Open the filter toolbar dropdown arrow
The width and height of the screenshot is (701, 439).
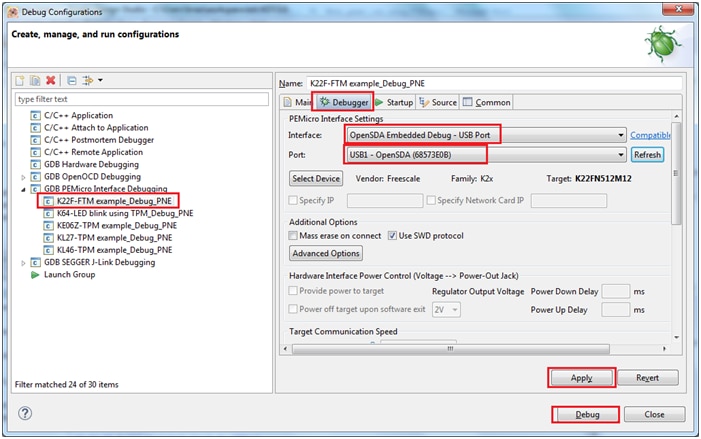pos(100,80)
